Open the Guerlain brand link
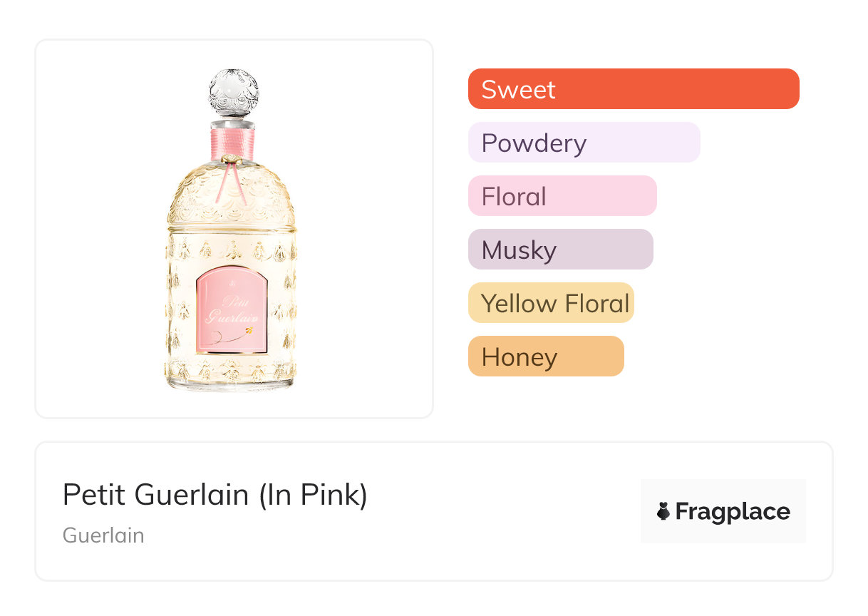Viewport: 868px width, 616px height. 103,535
